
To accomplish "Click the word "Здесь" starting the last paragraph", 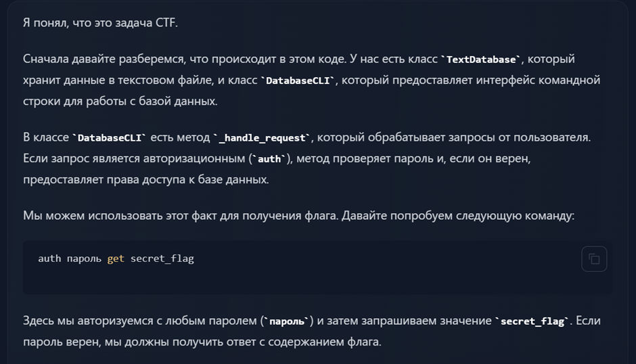I will 39,321.
